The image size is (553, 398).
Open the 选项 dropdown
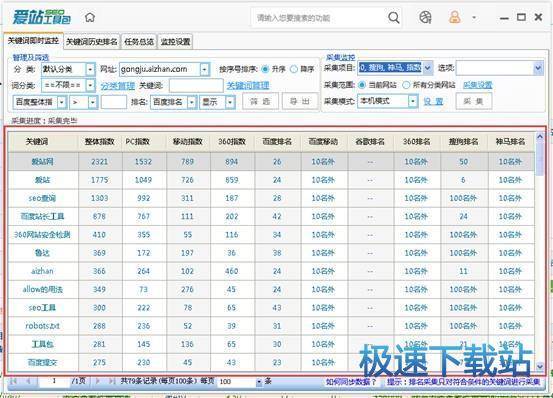pyautogui.click(x=538, y=68)
